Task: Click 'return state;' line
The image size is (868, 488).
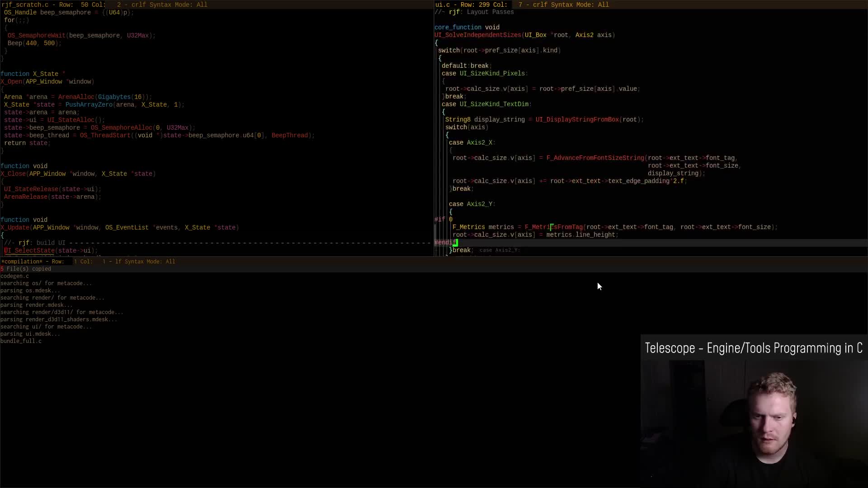Action: (28, 143)
